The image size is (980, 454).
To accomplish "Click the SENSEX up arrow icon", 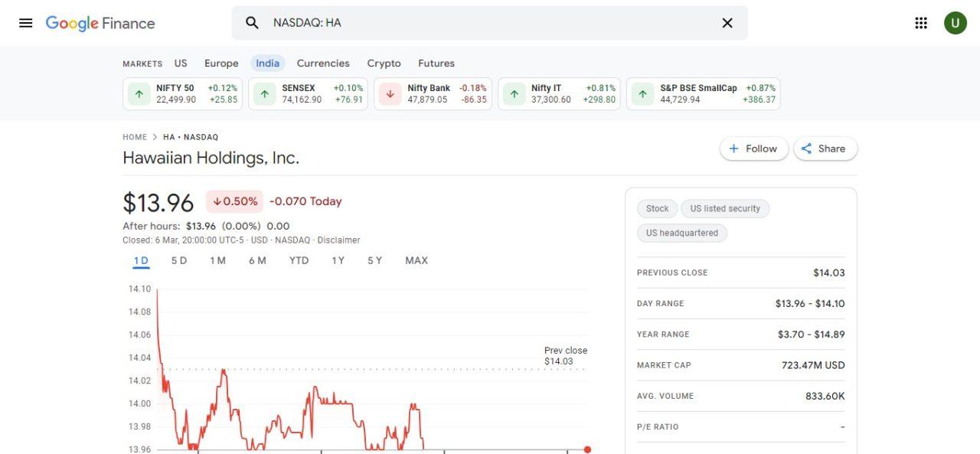I will [x=264, y=94].
